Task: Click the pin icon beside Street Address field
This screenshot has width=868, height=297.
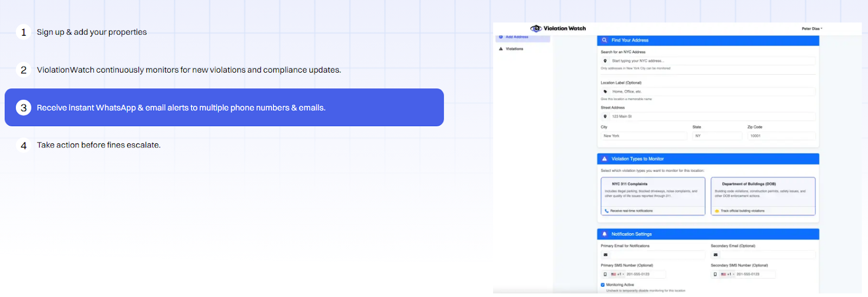Action: click(605, 117)
